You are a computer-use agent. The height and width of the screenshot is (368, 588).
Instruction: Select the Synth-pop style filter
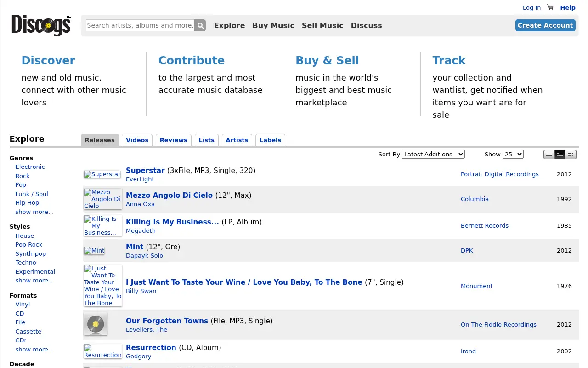[31, 254]
